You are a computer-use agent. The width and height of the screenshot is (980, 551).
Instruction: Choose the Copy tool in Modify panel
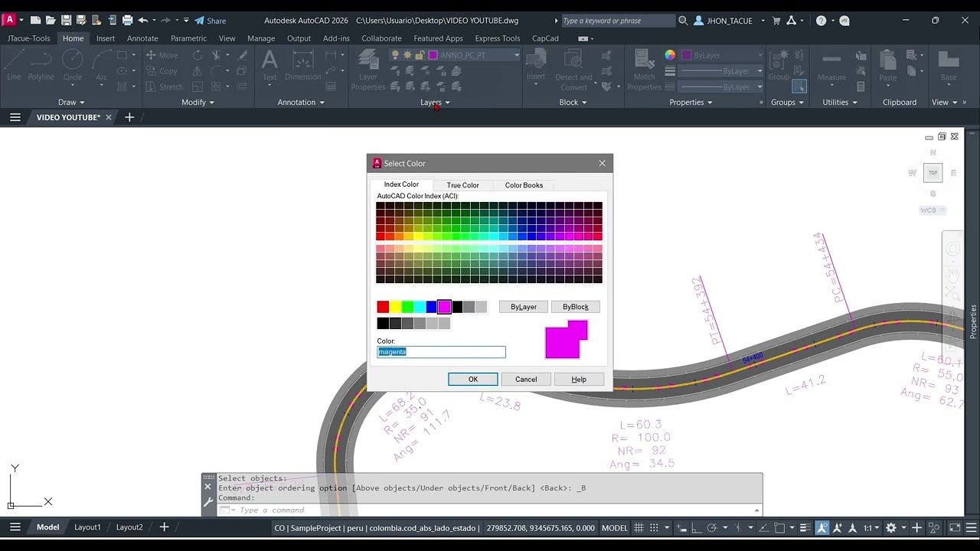(x=162, y=71)
